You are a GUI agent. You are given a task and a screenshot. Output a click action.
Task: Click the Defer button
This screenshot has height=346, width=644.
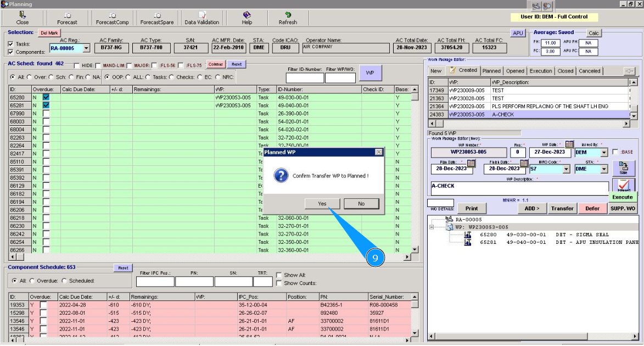(592, 209)
